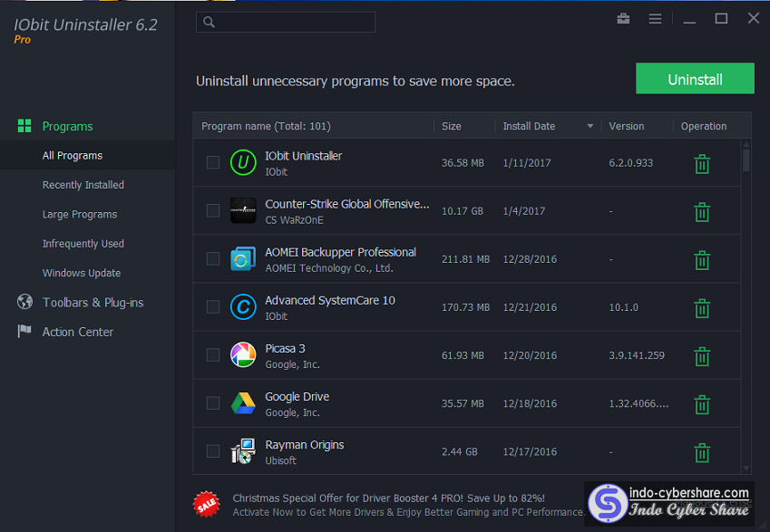The width and height of the screenshot is (770, 532).
Task: Click the Picasa 3 program icon
Action: [x=243, y=355]
